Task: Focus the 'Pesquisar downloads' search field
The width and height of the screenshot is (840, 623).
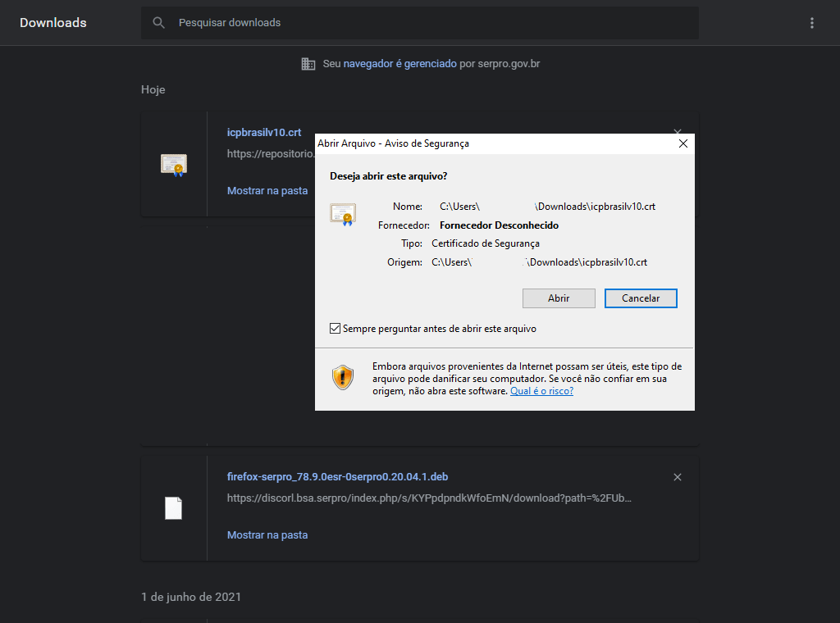Action: pos(427,23)
